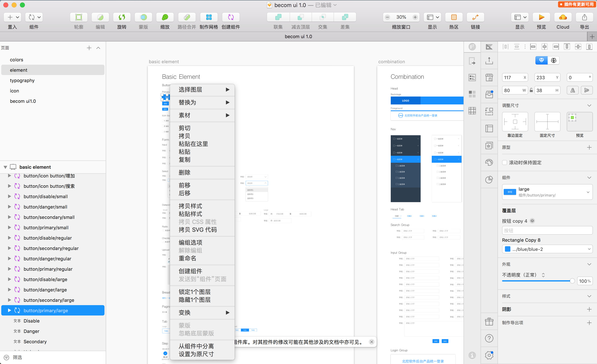Switch to the prototype inspector tab toggle
This screenshot has width=597, height=364.
tap(553, 60)
